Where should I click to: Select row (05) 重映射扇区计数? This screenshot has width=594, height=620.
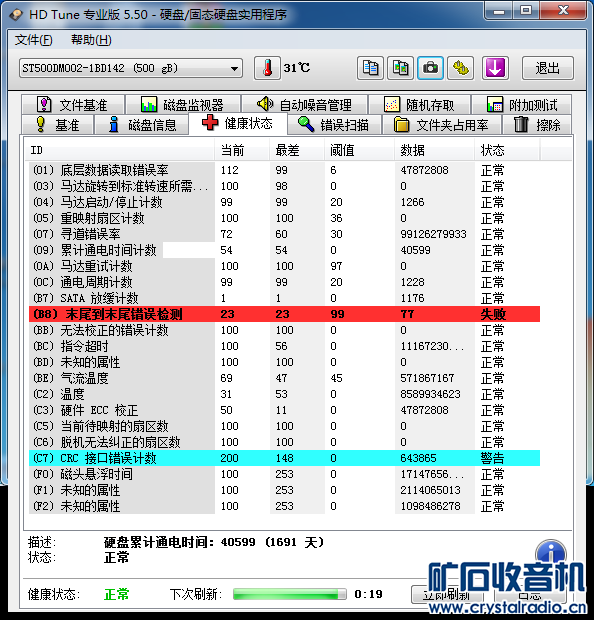click(x=284, y=218)
